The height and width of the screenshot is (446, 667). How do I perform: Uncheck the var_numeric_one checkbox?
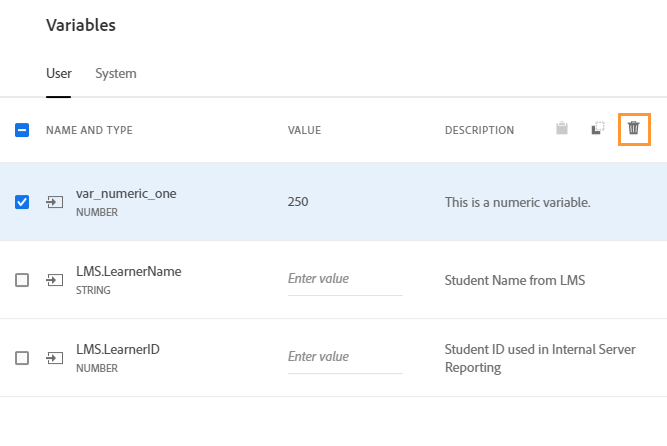(x=22, y=202)
